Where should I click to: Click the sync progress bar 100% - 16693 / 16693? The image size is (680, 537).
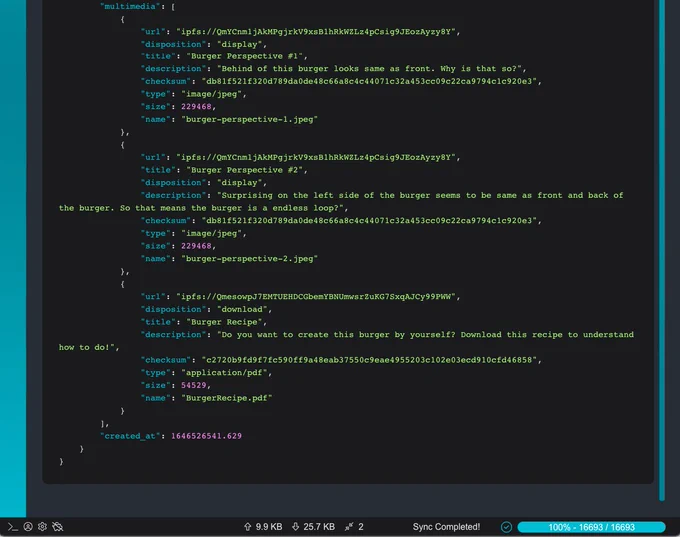point(592,527)
